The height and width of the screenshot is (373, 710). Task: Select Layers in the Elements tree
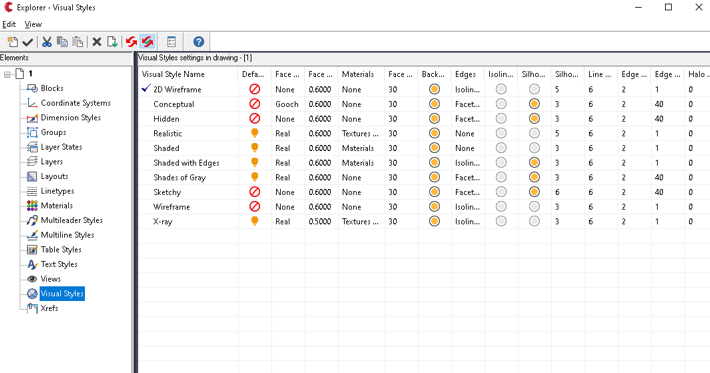tap(52, 162)
